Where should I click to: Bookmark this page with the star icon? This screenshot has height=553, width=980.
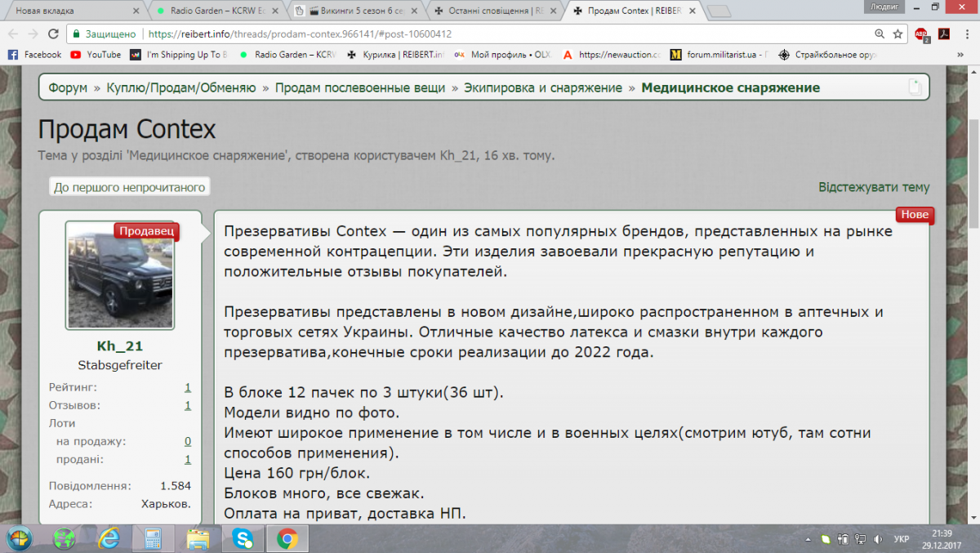(898, 34)
